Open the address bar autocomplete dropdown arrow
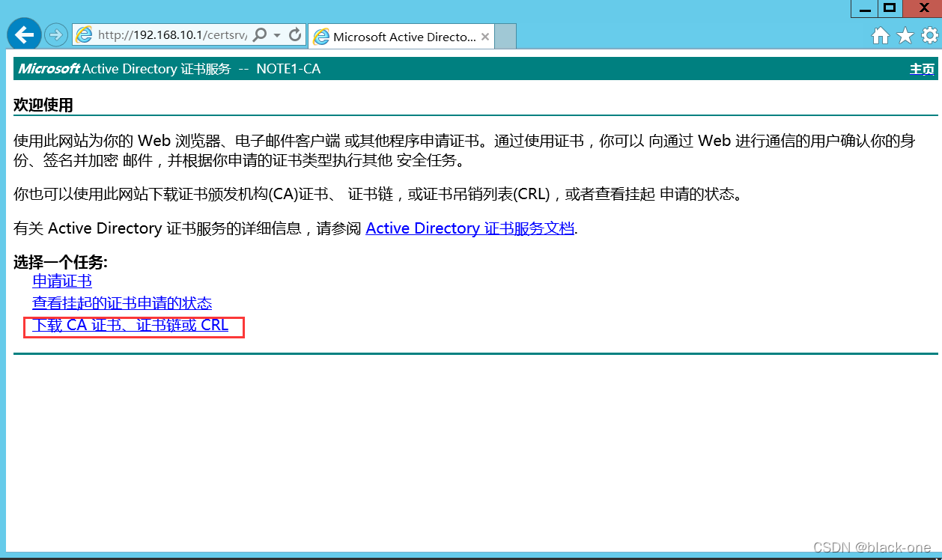 277,35
